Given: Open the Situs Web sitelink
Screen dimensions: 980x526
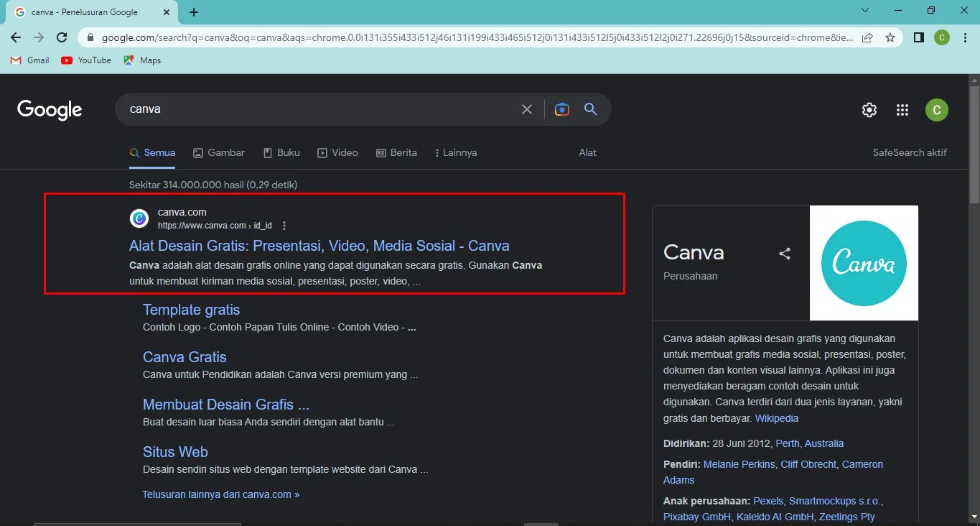Looking at the screenshot, I should pyautogui.click(x=175, y=452).
